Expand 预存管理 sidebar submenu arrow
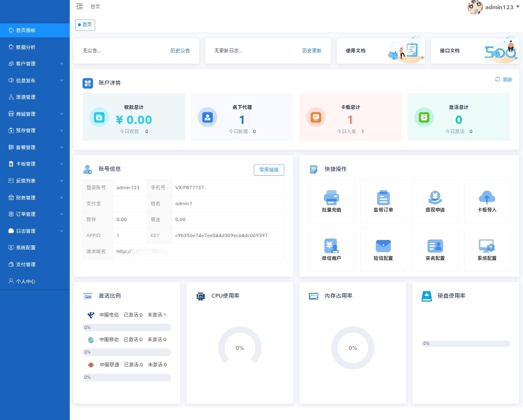The width and height of the screenshot is (523, 420). (62, 130)
